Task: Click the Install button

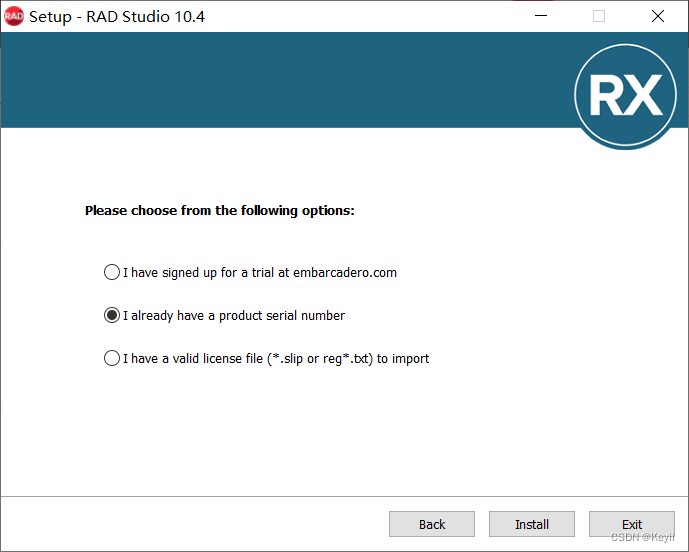Action: tap(532, 524)
